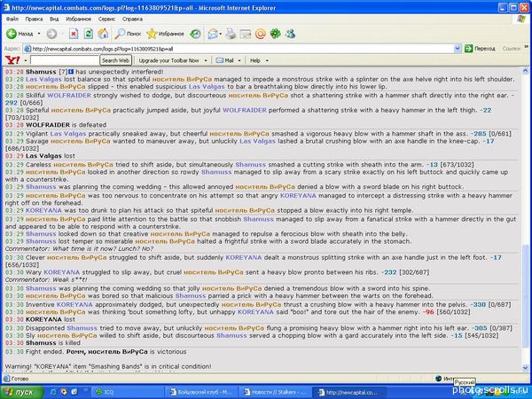Click the page scrollbar down arrow
The width and height of the screenshot is (532, 399).
click(525, 367)
